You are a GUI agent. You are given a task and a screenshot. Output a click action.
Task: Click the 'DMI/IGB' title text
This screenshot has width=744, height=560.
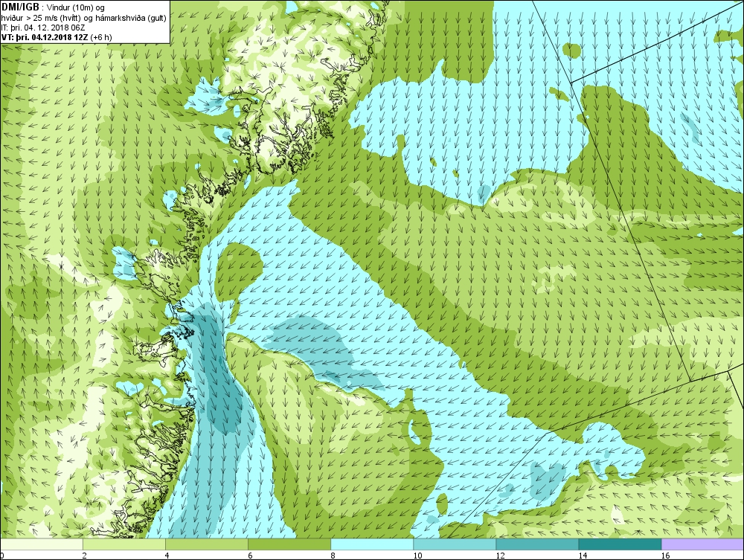(x=21, y=7)
